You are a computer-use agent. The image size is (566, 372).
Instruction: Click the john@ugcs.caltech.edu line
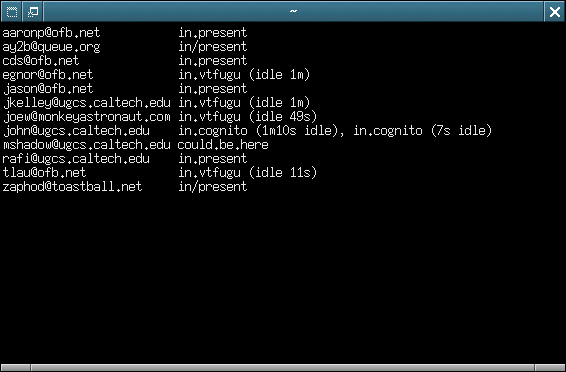pyautogui.click(x=247, y=131)
